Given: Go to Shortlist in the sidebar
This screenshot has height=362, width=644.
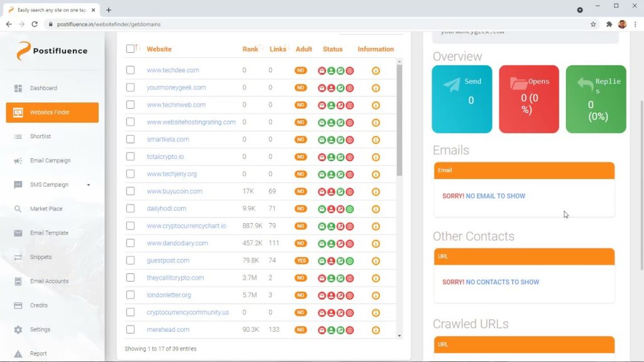Looking at the screenshot, I should click(x=40, y=136).
